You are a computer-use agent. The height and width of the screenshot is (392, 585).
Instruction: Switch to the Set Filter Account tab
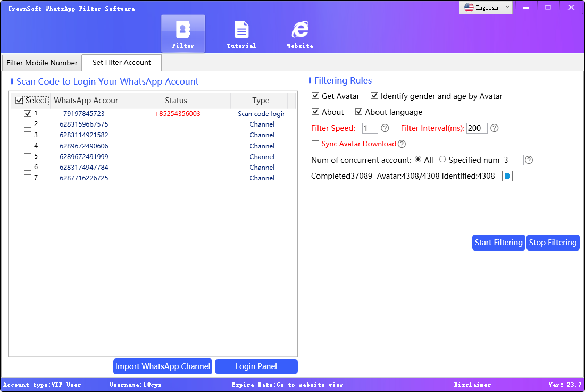pyautogui.click(x=121, y=62)
